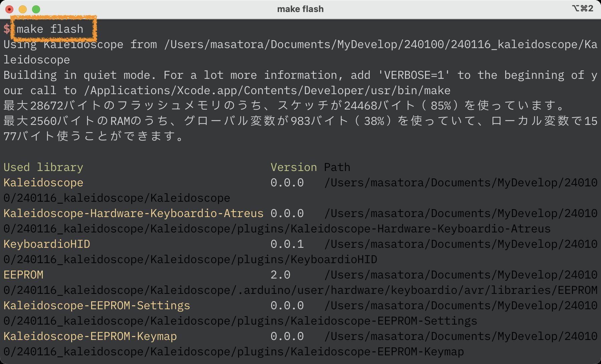Click the ⌥⌘2 shortcut indicator in title bar
Viewport: 601px width, 364px height.
click(582, 8)
